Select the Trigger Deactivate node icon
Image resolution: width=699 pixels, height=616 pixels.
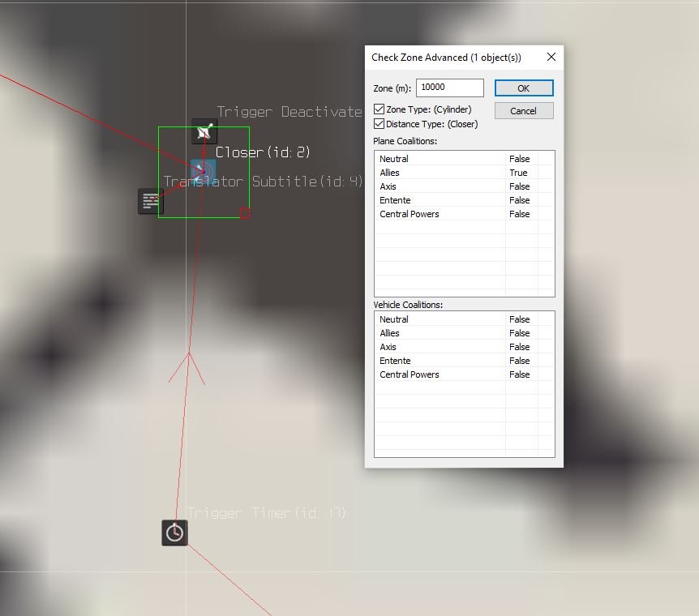pos(204,131)
